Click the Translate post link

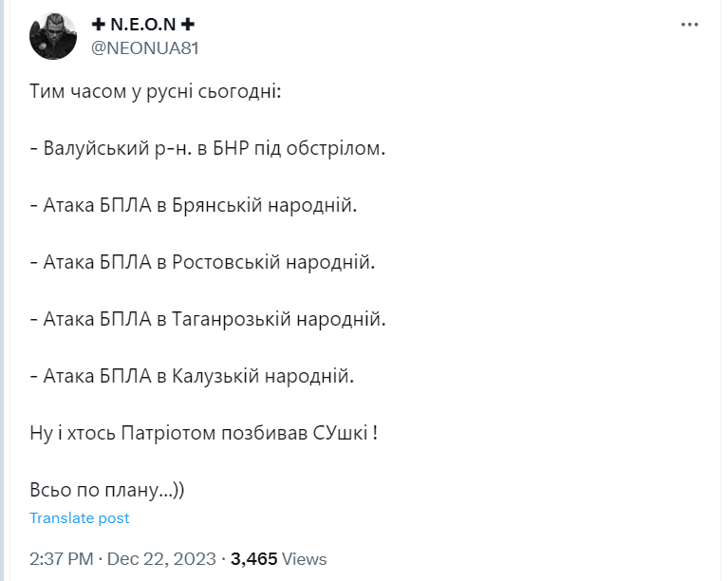80,517
